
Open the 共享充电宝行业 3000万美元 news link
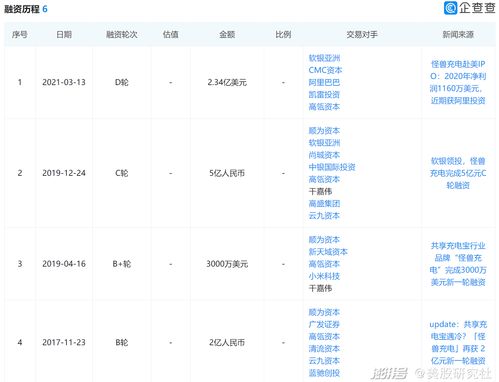[x=458, y=264]
